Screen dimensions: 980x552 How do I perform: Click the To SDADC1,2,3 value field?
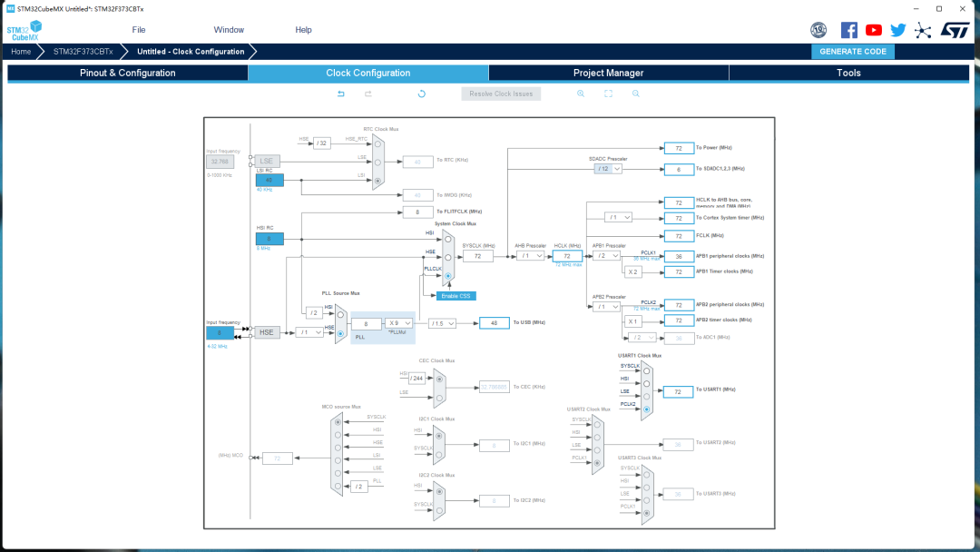click(x=679, y=170)
